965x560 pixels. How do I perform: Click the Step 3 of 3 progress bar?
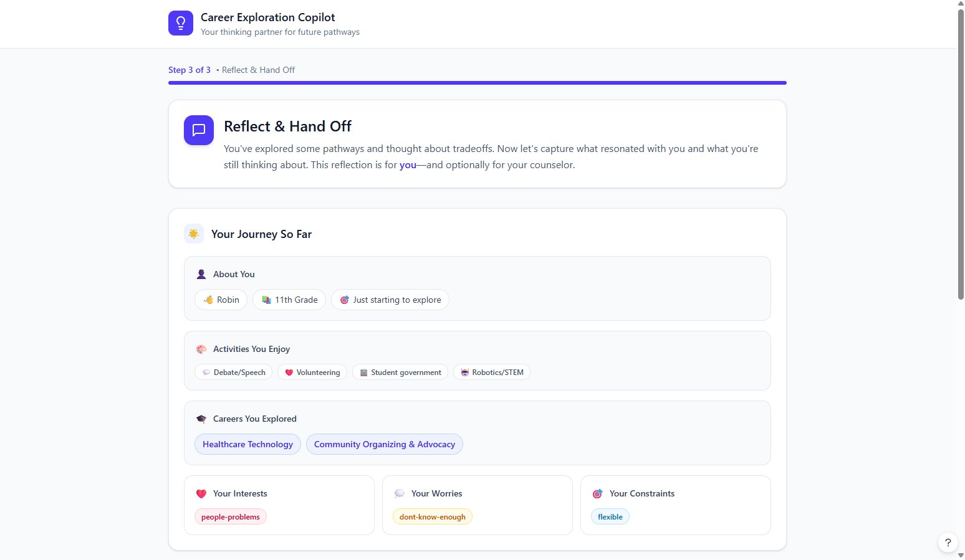[478, 83]
